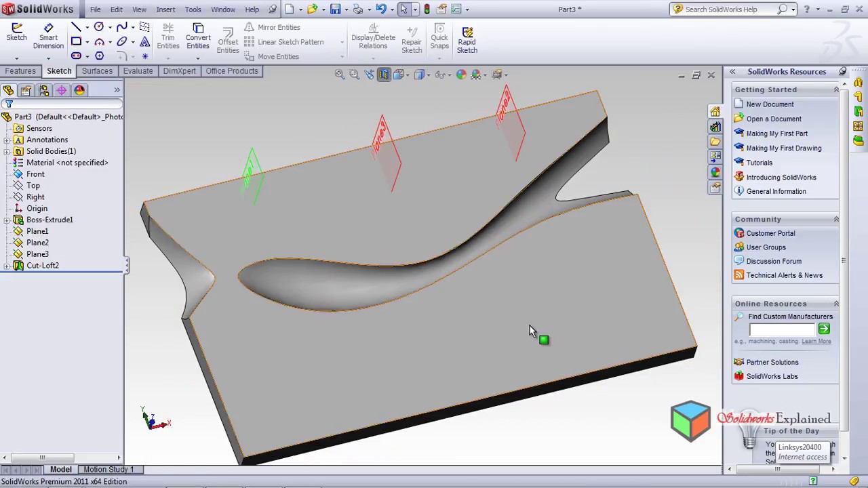868x488 pixels.
Task: Toggle the Select cursor tool
Action: click(x=403, y=9)
